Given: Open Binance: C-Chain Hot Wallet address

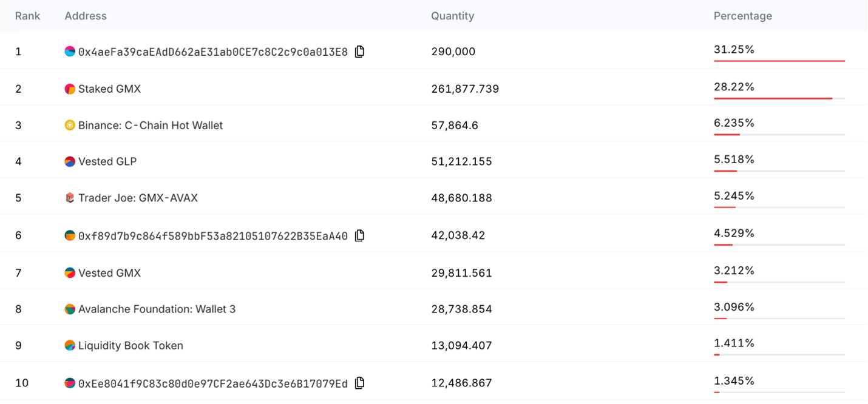Looking at the screenshot, I should (x=151, y=126).
